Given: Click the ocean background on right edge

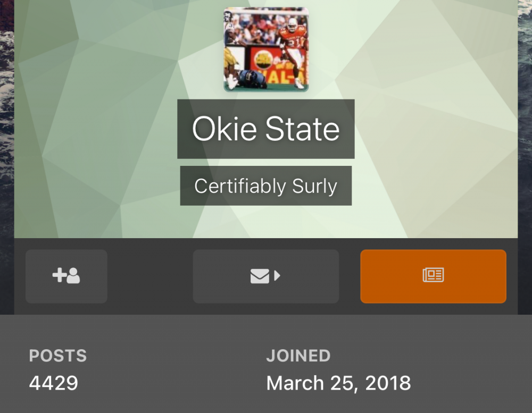Looking at the screenshot, I should coord(525,159).
